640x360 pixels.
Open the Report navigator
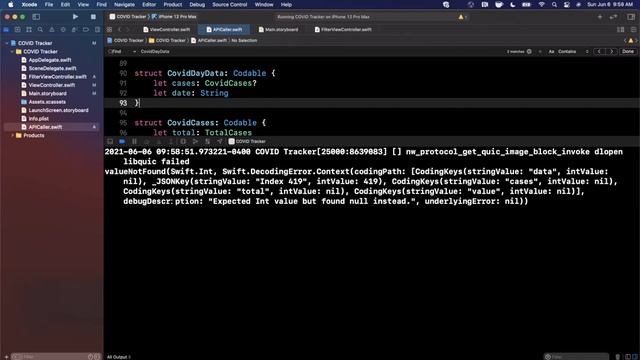click(97, 30)
